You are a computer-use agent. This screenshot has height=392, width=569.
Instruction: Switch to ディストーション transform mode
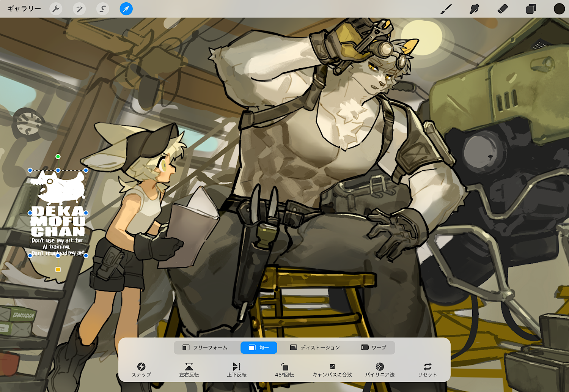(315, 348)
